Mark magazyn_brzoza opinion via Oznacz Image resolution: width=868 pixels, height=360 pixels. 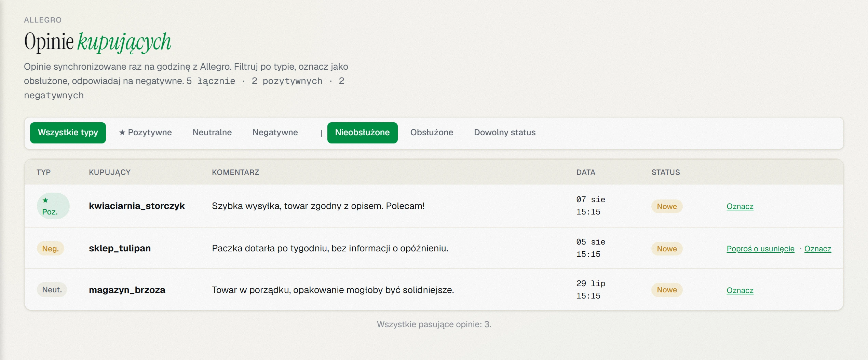pos(740,290)
